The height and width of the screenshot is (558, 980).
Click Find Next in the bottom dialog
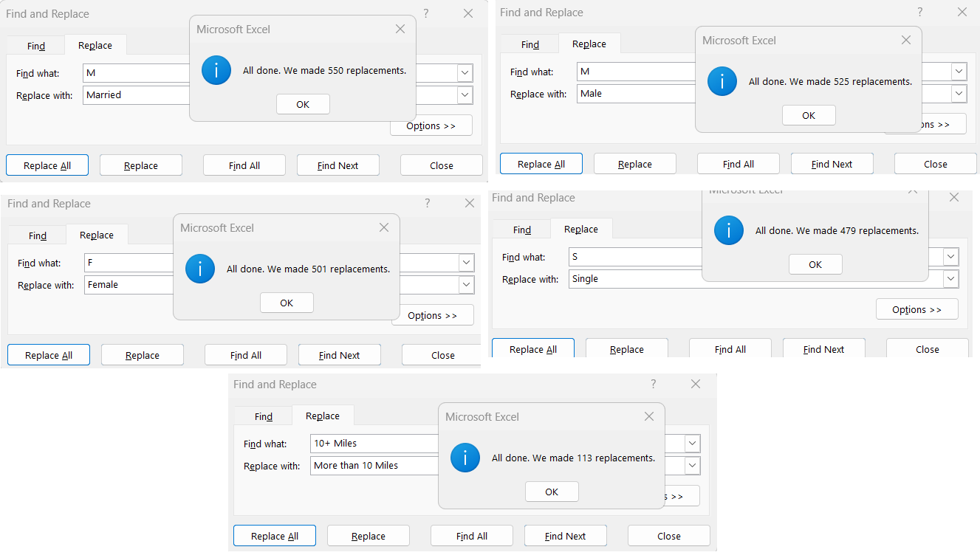(565, 535)
